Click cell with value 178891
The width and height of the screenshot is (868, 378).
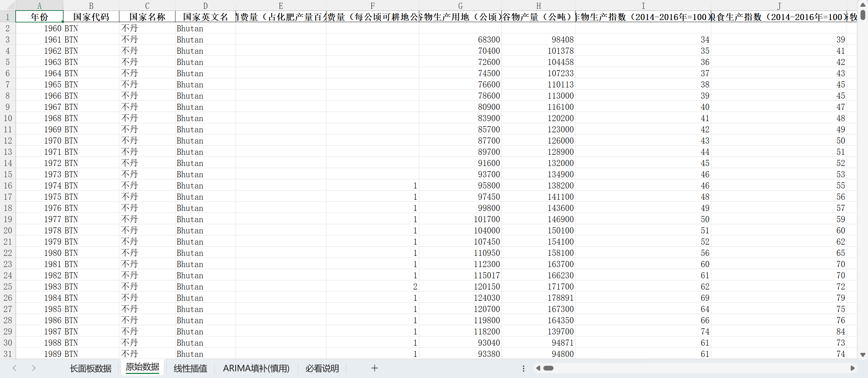pos(539,298)
